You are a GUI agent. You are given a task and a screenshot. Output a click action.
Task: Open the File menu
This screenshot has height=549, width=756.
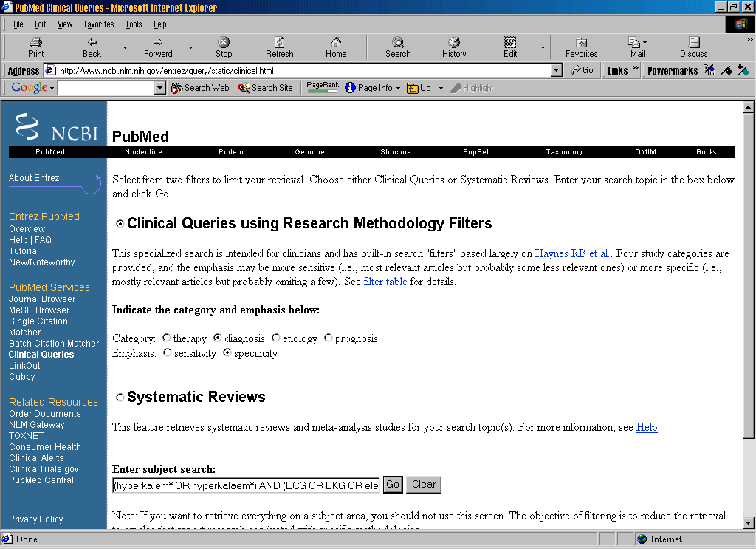coord(18,24)
